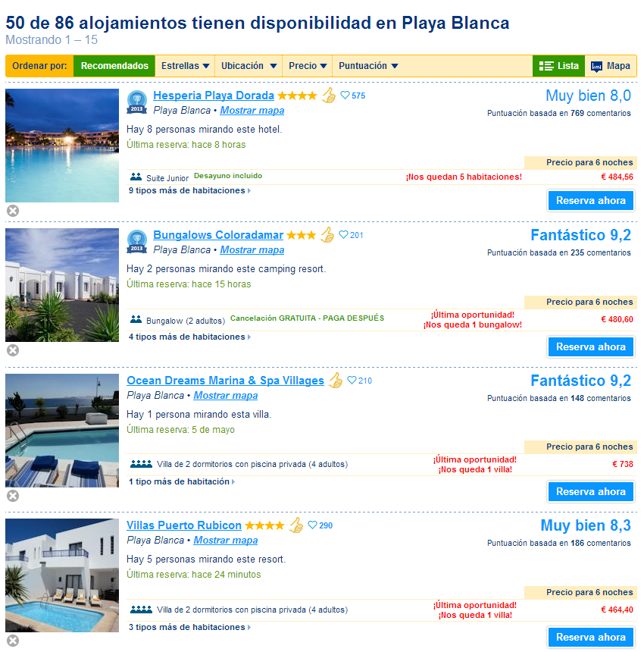Open Bungalows Coloradamar thumbnail photo
The image size is (644, 652).
pyautogui.click(x=62, y=285)
